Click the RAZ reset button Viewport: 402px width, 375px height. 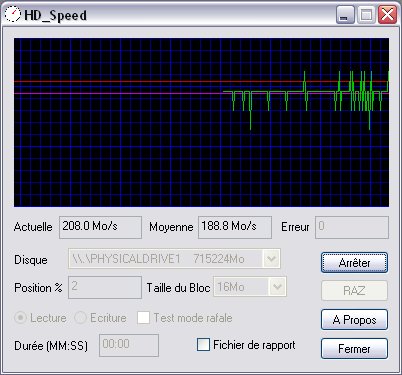tap(354, 291)
